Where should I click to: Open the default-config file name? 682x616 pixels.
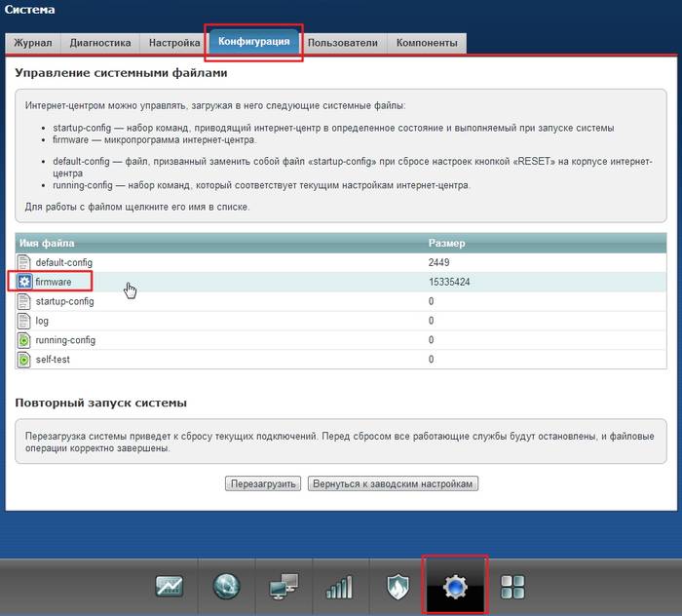pyautogui.click(x=63, y=262)
